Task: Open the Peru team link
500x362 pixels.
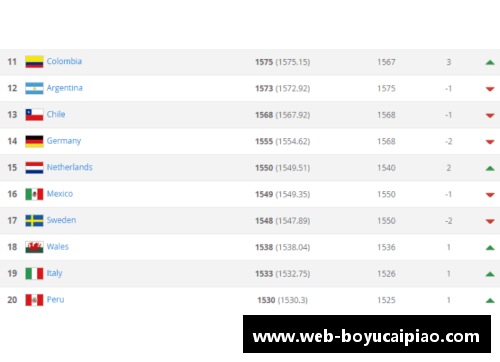Action: point(55,299)
